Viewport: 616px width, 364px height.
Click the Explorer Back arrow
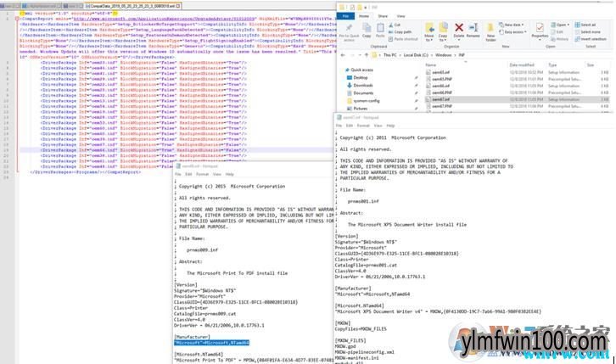tap(343, 55)
